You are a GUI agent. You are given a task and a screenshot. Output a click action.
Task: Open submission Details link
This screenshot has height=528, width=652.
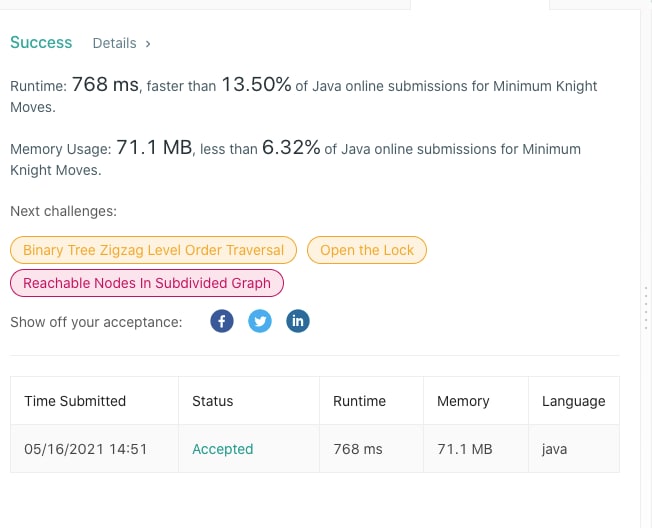pos(114,43)
